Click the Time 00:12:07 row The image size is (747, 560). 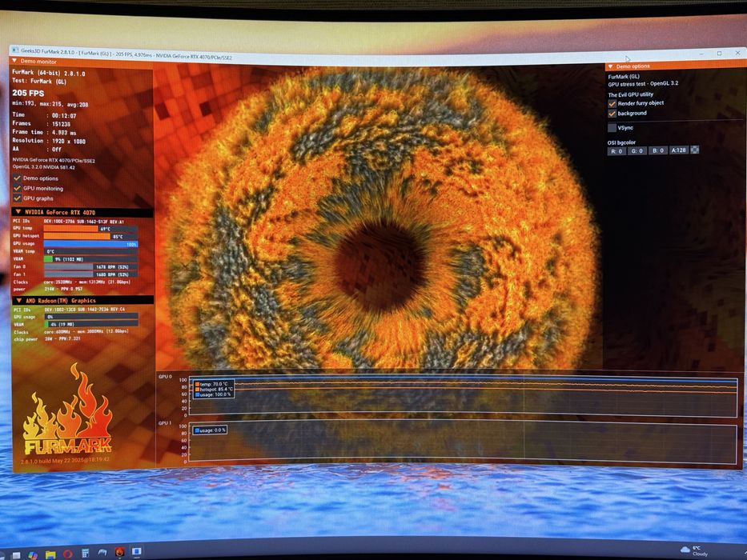point(44,114)
